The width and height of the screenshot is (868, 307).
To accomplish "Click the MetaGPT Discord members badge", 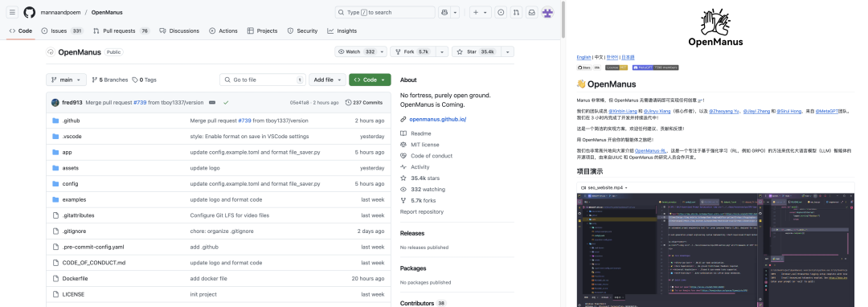I will (x=655, y=68).
